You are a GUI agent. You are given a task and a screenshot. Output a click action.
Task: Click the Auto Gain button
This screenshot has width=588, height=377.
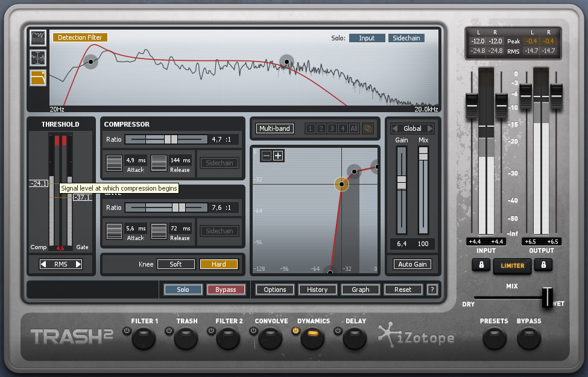[413, 264]
